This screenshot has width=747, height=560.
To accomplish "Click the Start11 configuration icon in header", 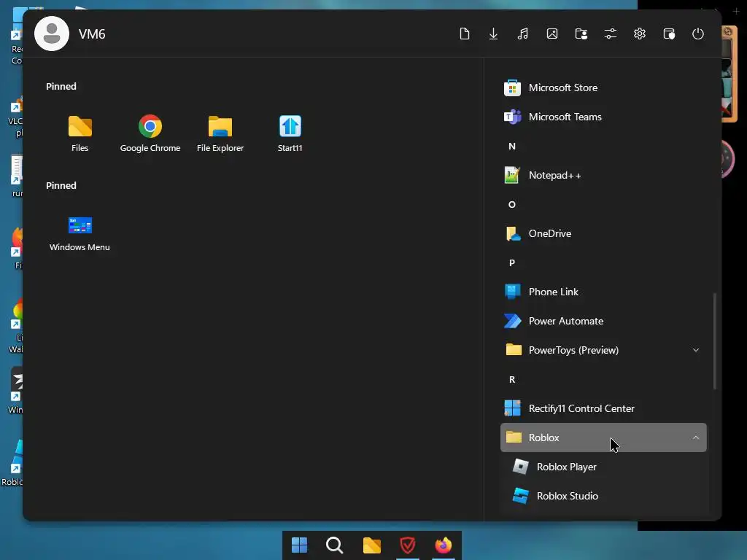I will pos(669,34).
